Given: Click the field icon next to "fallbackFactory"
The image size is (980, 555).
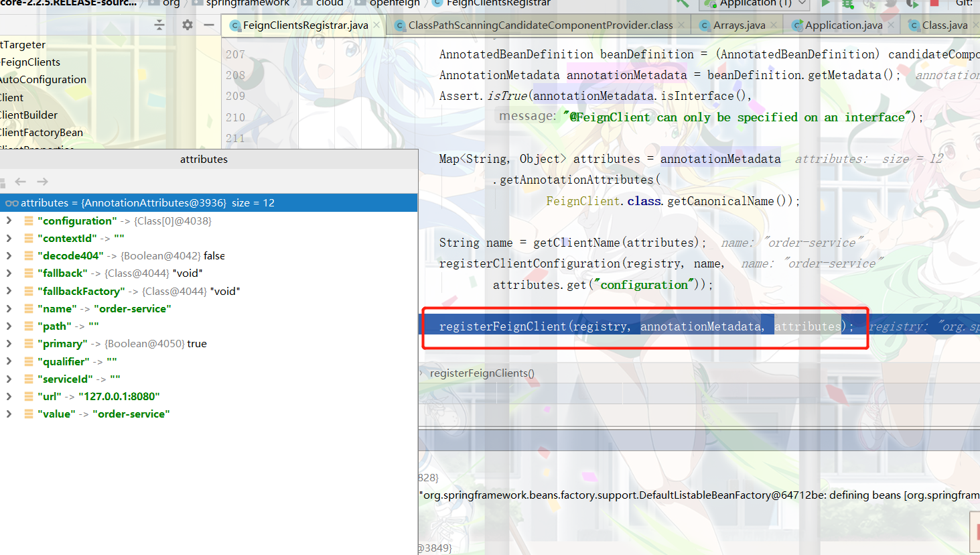Looking at the screenshot, I should pyautogui.click(x=29, y=291).
